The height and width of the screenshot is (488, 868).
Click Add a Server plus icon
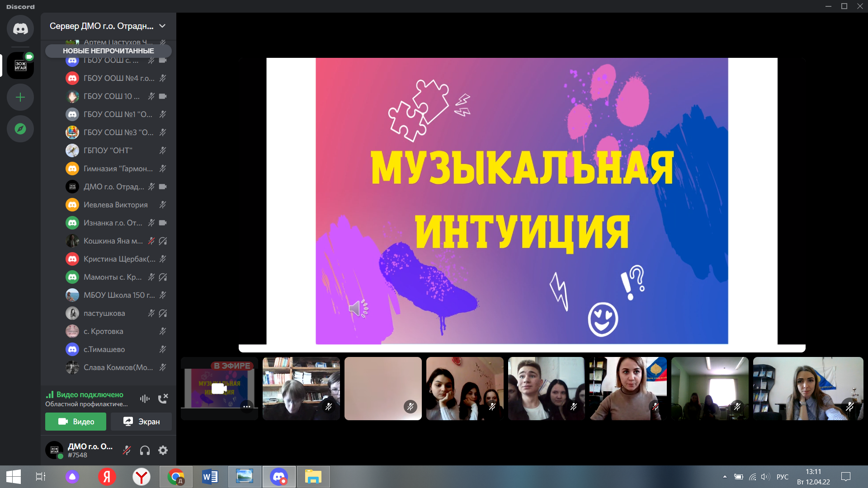coord(20,97)
